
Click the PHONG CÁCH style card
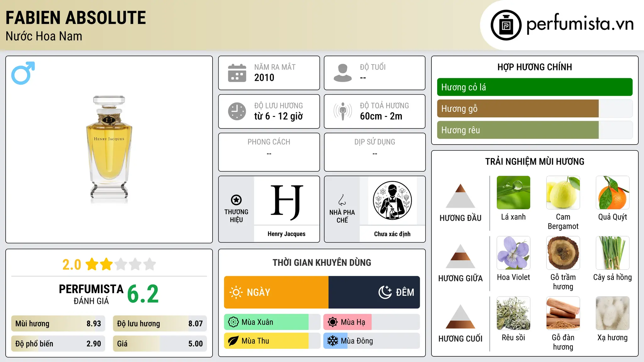pos(269,152)
